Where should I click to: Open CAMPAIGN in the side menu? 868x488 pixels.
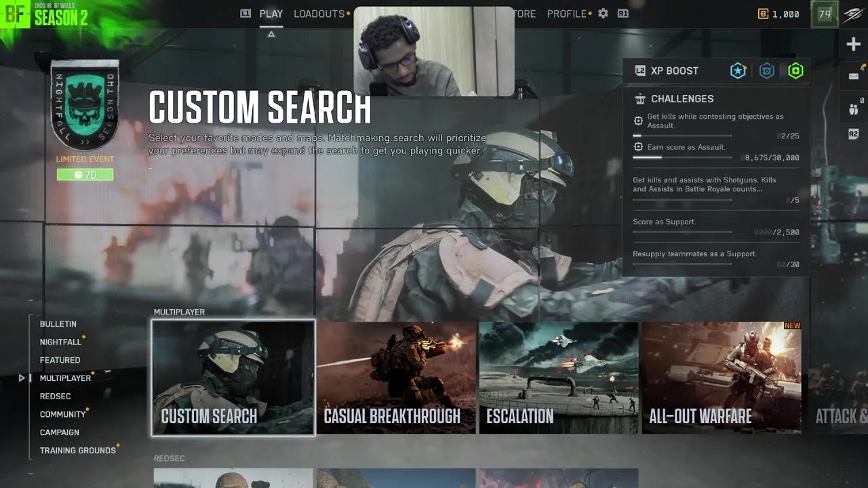59,432
